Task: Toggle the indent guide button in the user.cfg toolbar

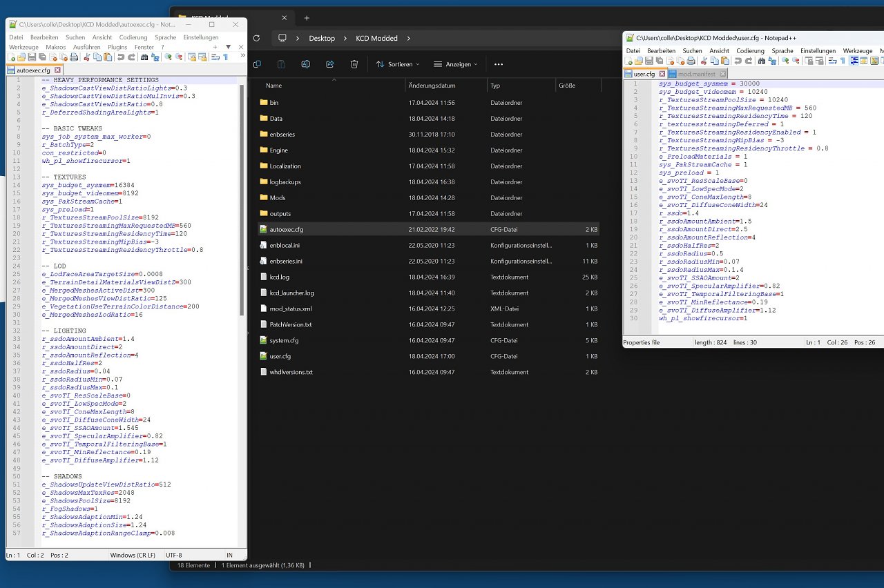Action: (x=855, y=61)
